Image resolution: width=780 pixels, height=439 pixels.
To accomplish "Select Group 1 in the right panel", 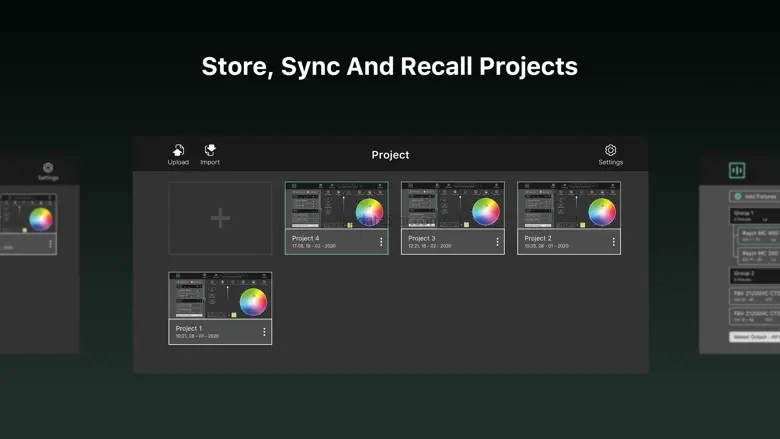I will [745, 213].
